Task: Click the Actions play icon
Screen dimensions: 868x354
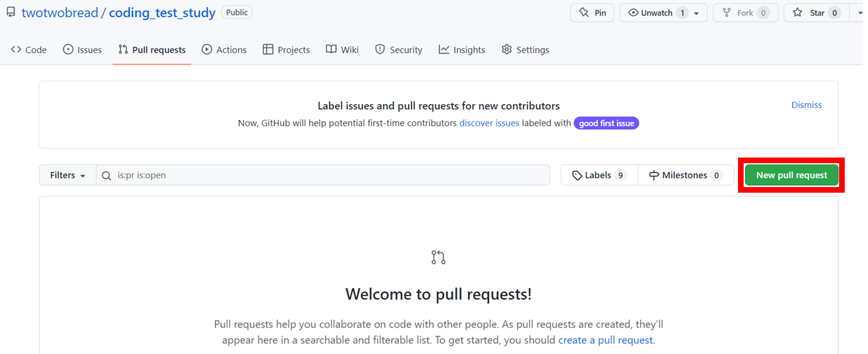Action: (x=207, y=50)
